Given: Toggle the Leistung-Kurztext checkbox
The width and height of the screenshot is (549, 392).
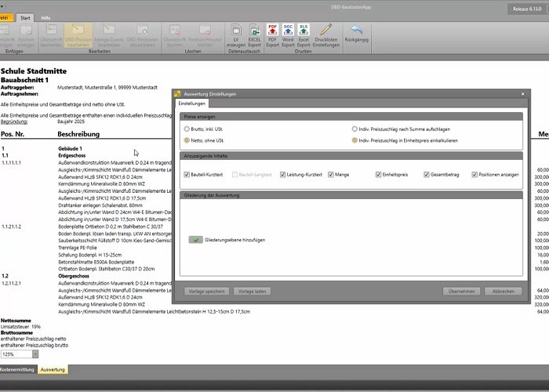Looking at the screenshot, I should pos(282,174).
